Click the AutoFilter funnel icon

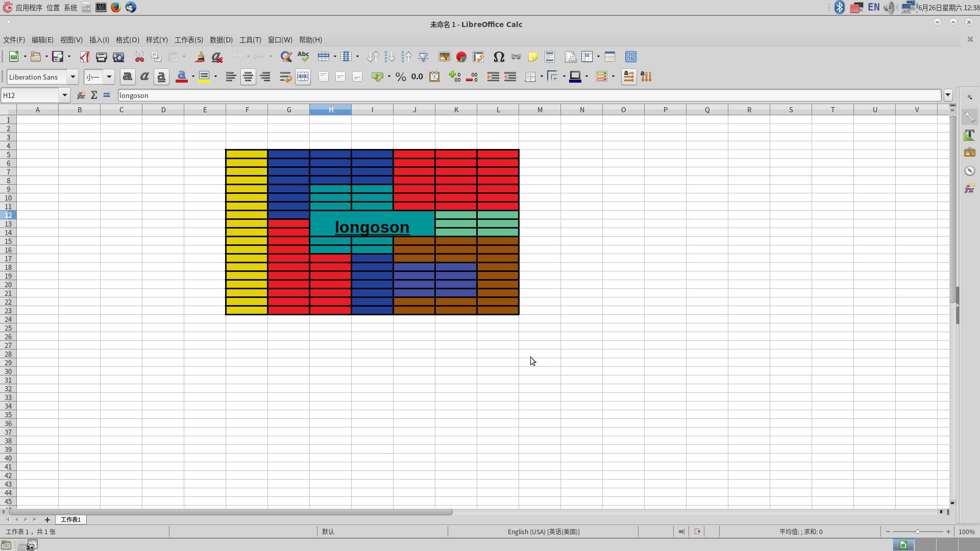[423, 57]
